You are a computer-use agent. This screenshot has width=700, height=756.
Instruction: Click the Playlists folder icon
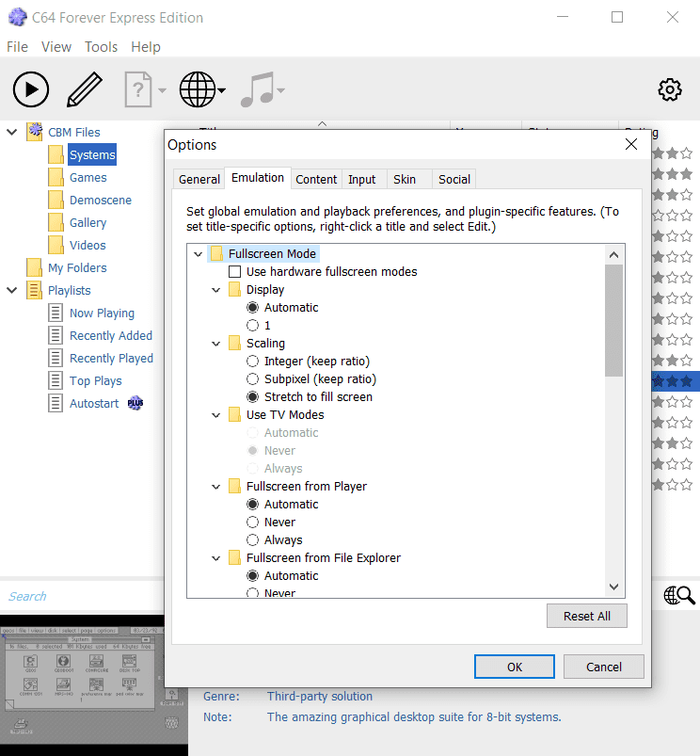coord(34,290)
